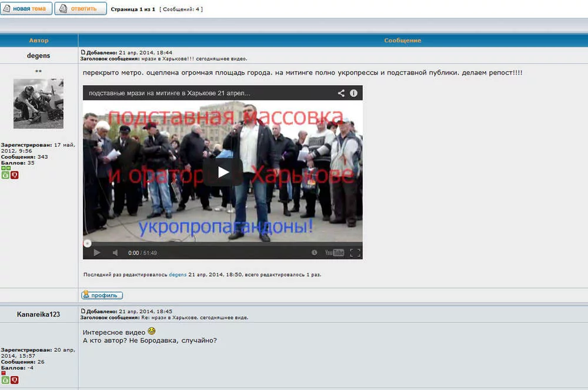Click the small play button in video controls
This screenshot has width=588, height=390.
click(x=97, y=253)
